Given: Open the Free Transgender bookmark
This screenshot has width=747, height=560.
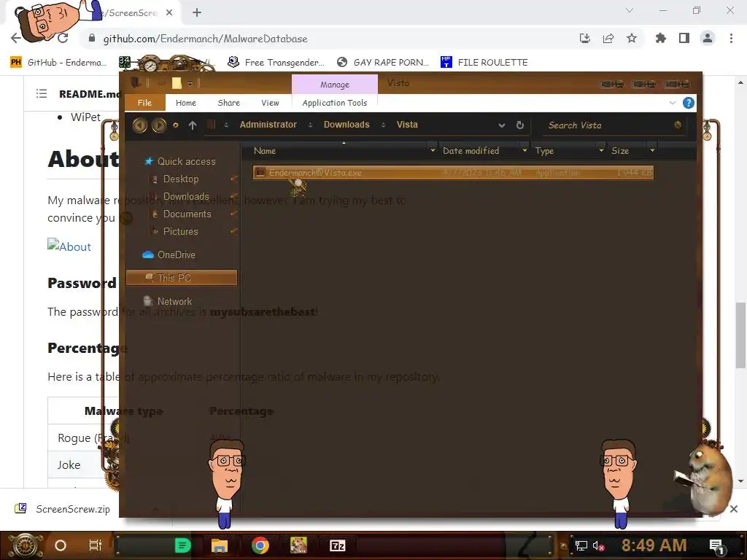Looking at the screenshot, I should pos(276,63).
